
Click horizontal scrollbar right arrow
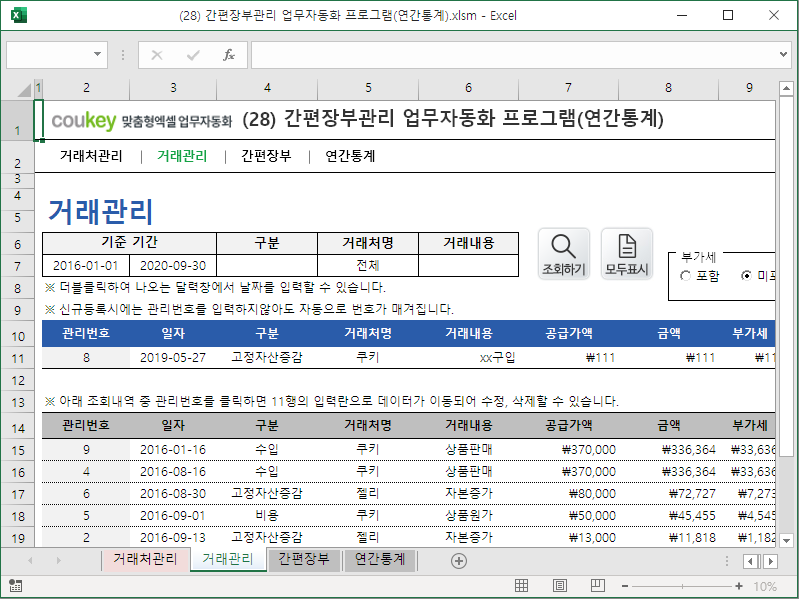pos(771,561)
